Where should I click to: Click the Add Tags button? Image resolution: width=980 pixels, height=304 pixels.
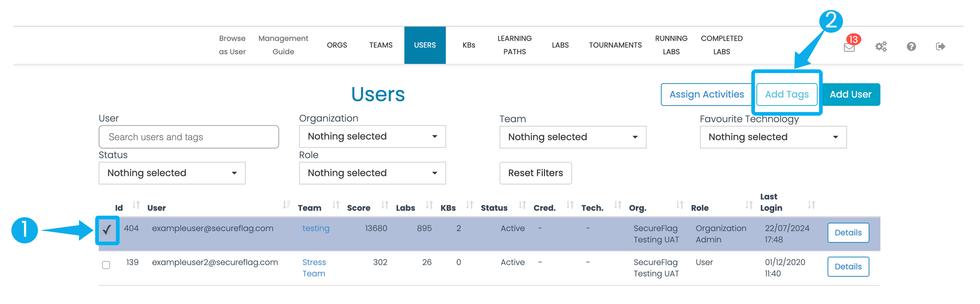pyautogui.click(x=787, y=95)
